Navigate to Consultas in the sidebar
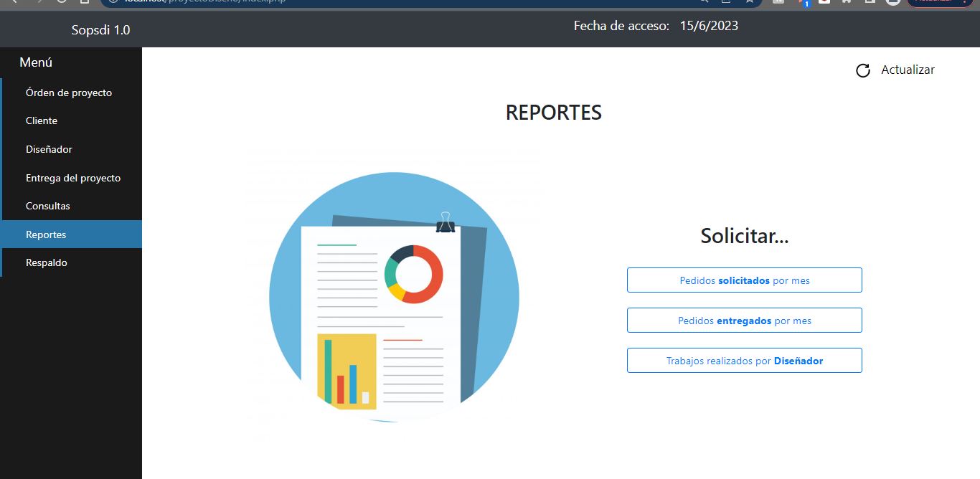The image size is (980, 479). [x=48, y=206]
